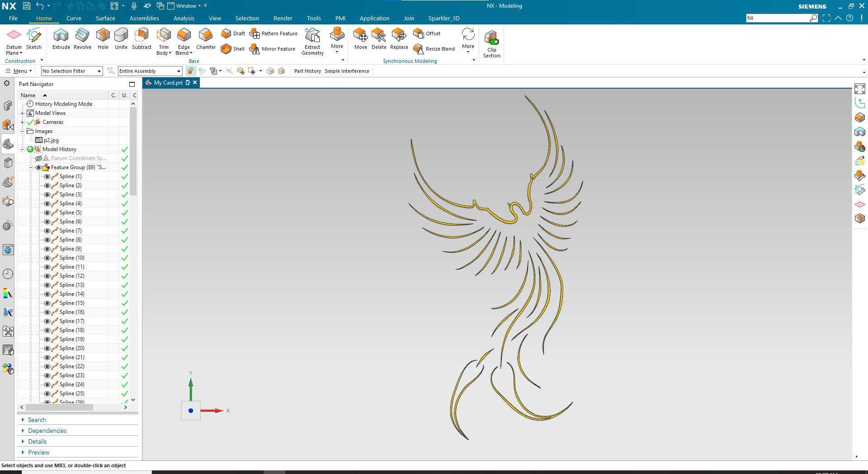
Task: Click the Delete Face tool
Action: click(x=379, y=38)
